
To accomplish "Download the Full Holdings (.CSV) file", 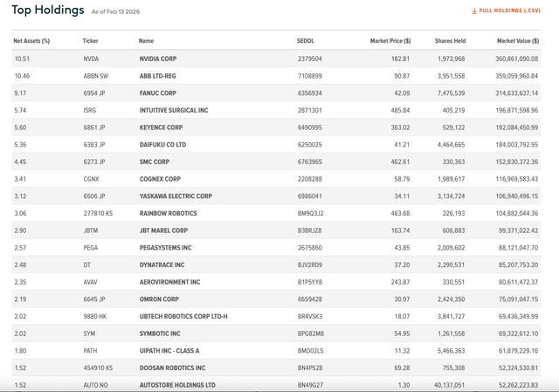I will 506,10.
